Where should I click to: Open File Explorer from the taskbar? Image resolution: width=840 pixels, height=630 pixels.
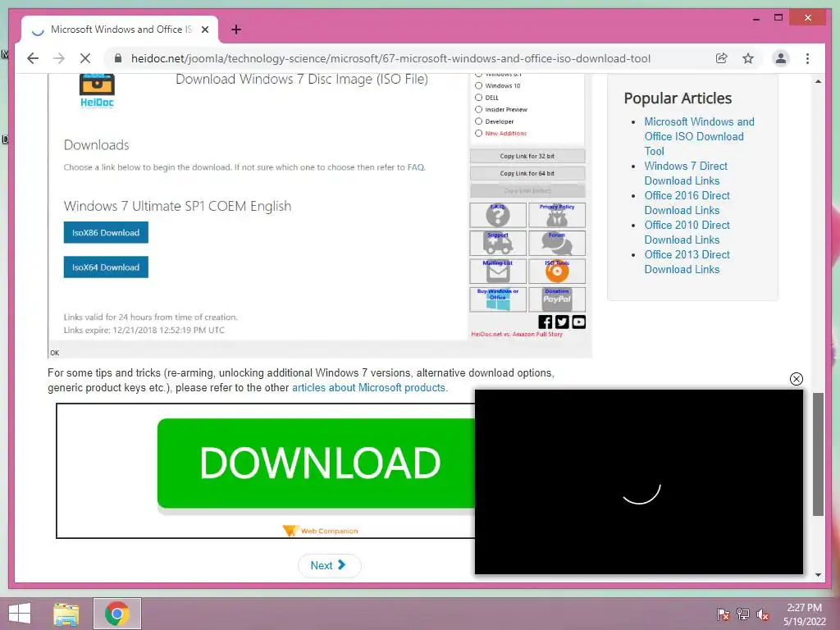tap(66, 614)
